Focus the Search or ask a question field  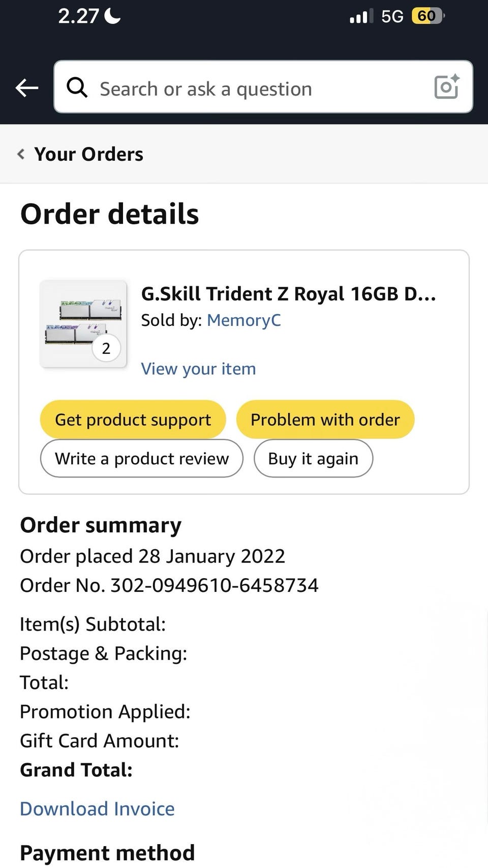coord(254,89)
